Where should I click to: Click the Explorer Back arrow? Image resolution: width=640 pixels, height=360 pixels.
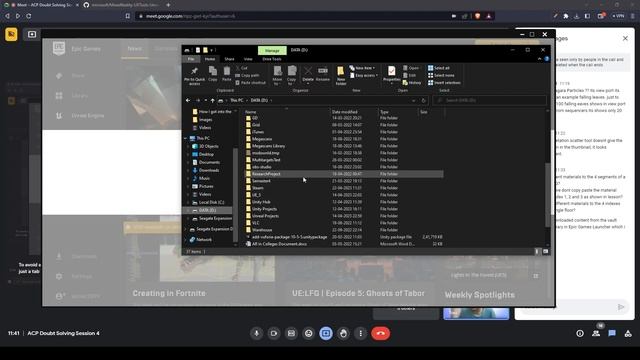coord(188,100)
